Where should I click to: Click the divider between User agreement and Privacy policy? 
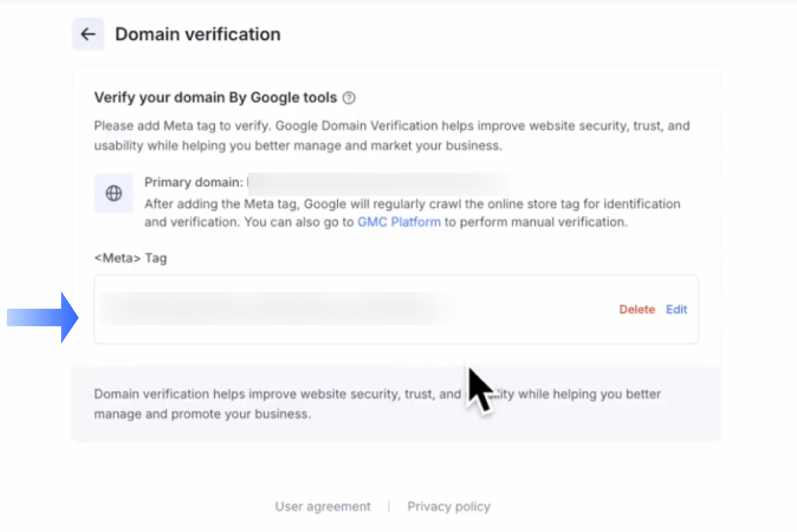389,506
